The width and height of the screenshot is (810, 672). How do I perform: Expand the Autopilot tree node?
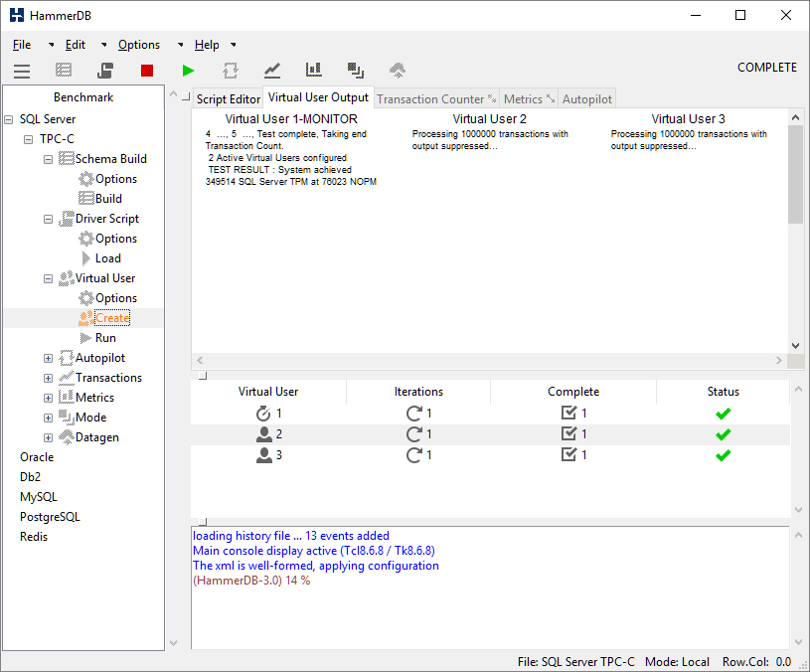click(48, 359)
